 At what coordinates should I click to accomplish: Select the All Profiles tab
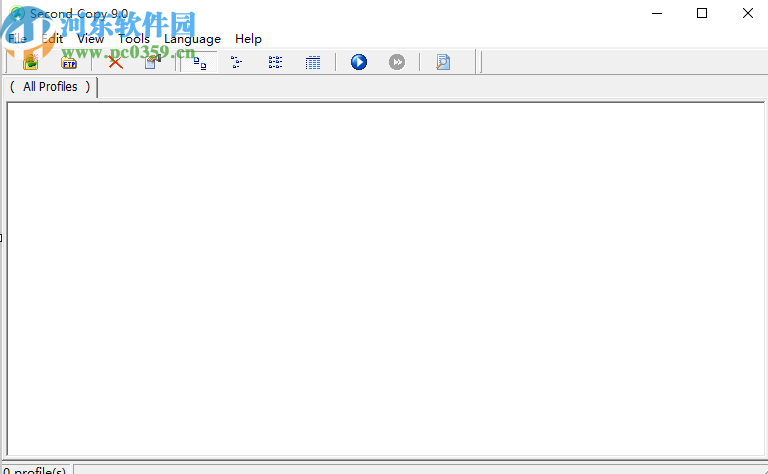pos(50,87)
